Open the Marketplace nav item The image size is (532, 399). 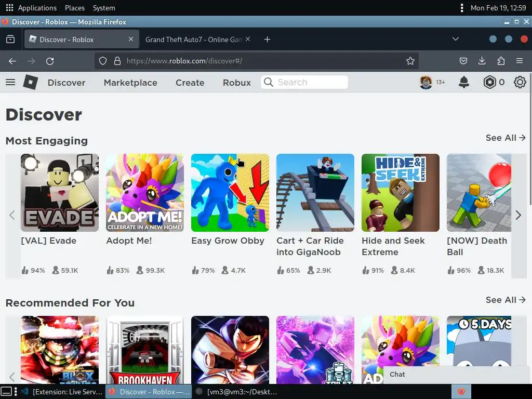click(130, 83)
